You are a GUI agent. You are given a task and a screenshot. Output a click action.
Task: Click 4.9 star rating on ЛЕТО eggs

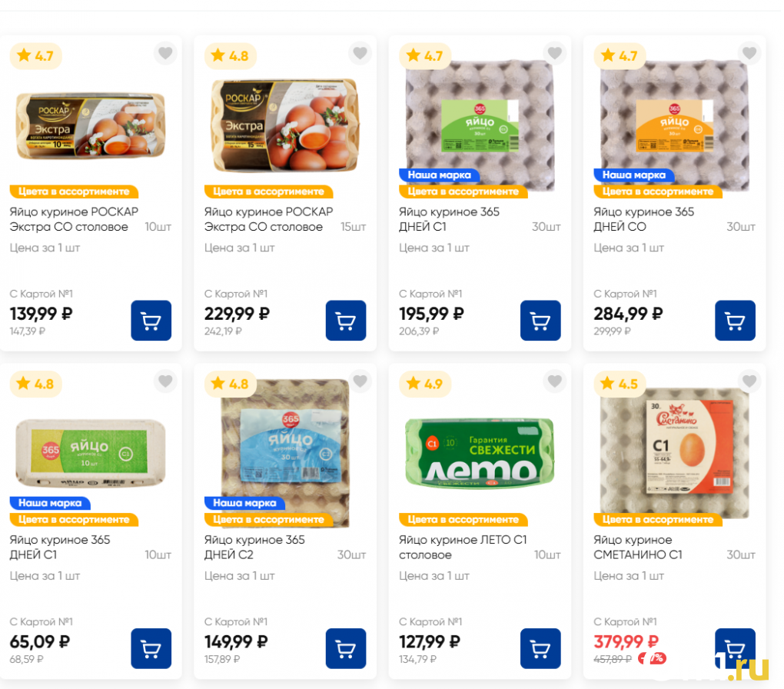[x=424, y=384]
